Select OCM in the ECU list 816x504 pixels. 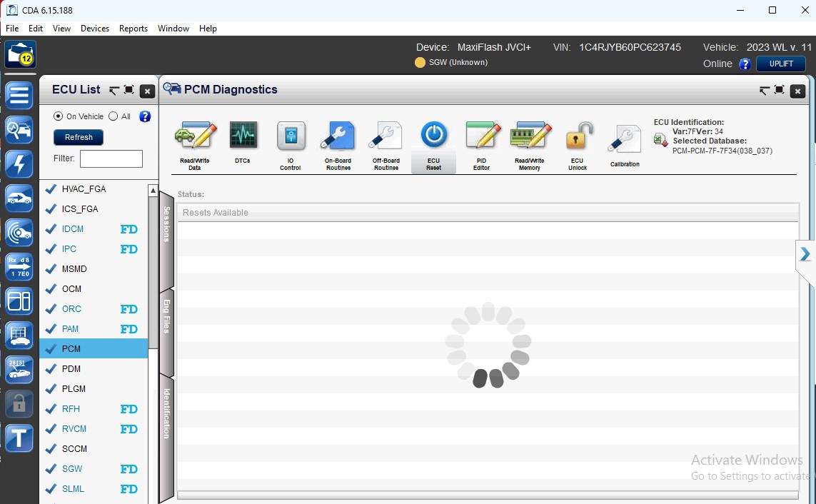94,289
